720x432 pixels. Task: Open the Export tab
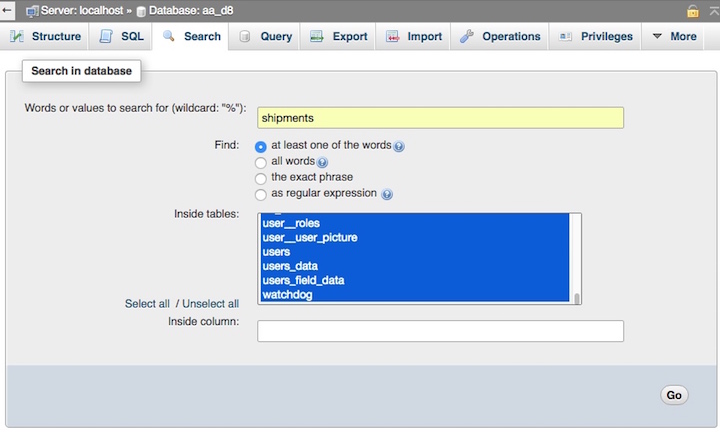click(338, 36)
